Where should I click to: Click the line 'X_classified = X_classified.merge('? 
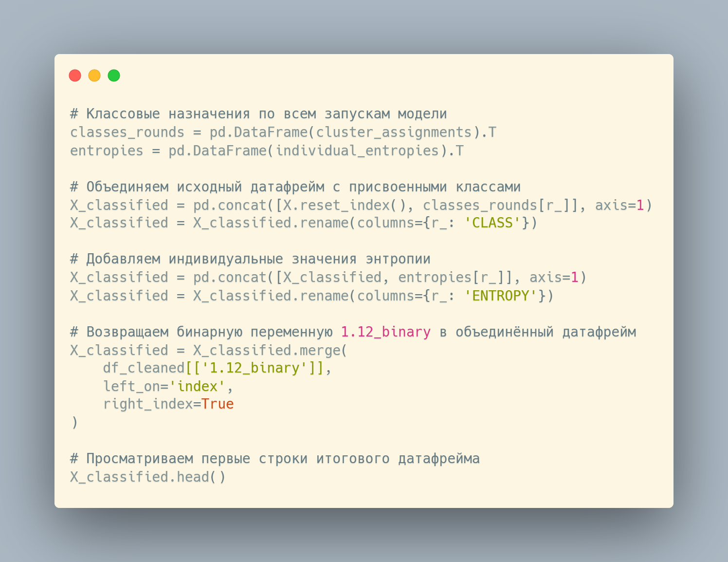pyautogui.click(x=209, y=351)
